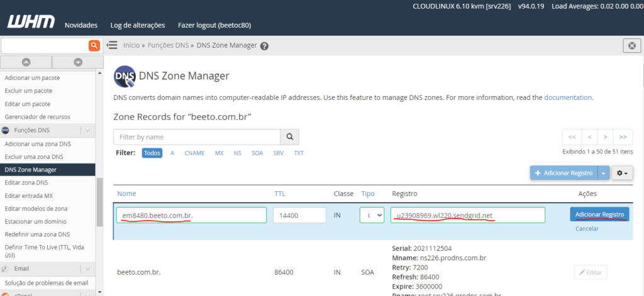Collapse the Email sidebar section
644x296 pixels.
click(x=87, y=268)
